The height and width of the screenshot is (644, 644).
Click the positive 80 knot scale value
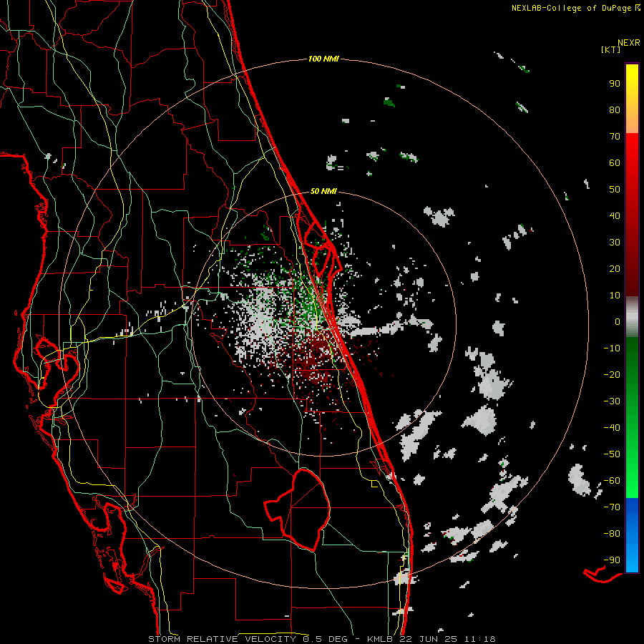point(615,109)
